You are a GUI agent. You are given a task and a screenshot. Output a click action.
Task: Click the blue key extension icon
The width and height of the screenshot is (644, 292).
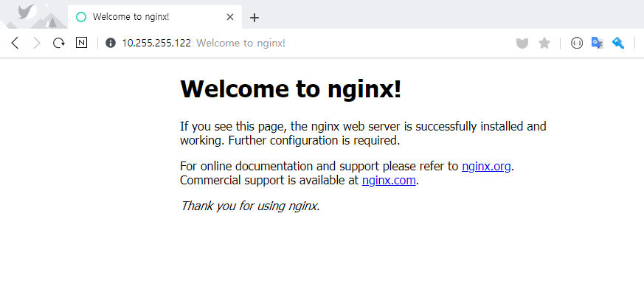point(618,43)
